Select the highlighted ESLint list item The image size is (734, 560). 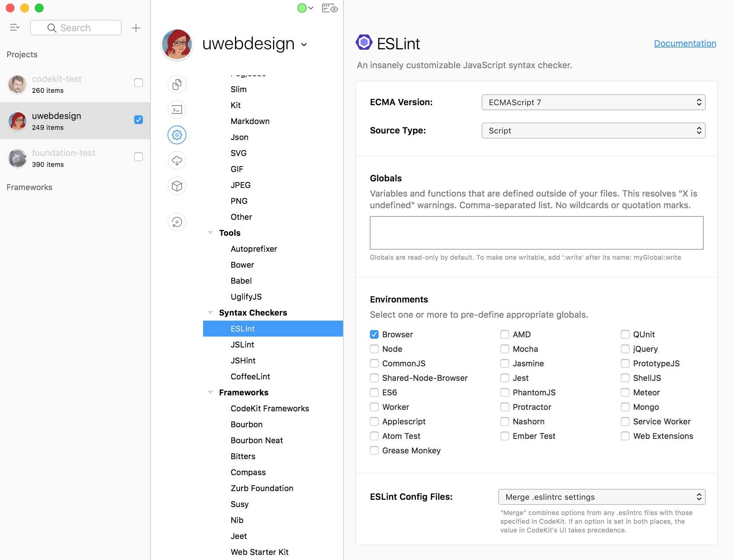(273, 329)
